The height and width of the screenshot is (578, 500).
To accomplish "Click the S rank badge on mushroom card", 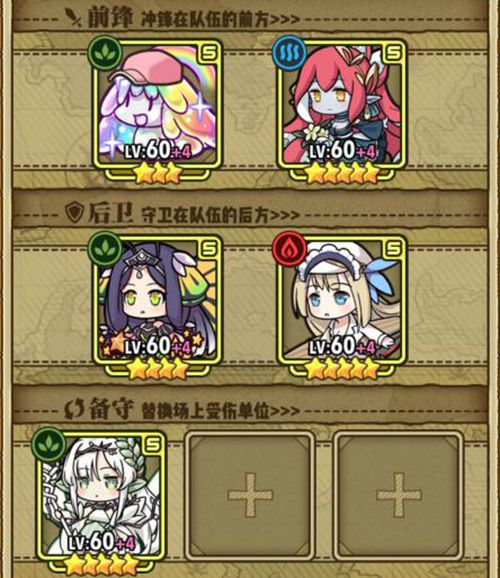I will 209,53.
